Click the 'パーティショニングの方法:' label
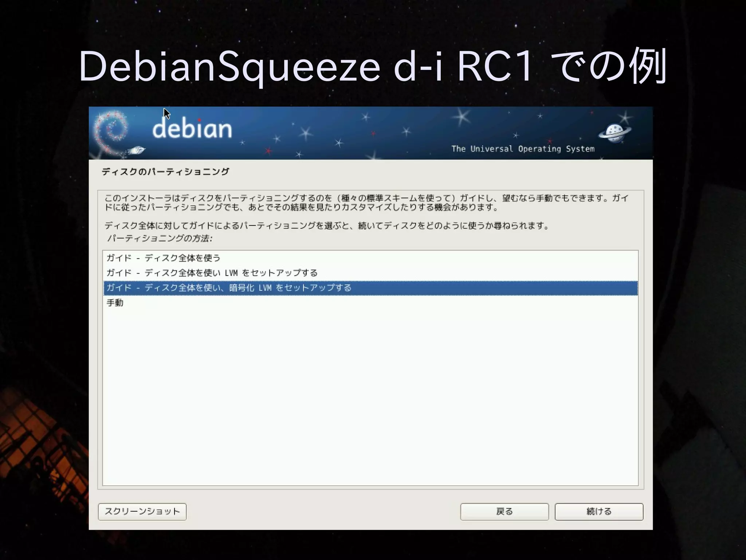746x560 pixels. pos(160,239)
